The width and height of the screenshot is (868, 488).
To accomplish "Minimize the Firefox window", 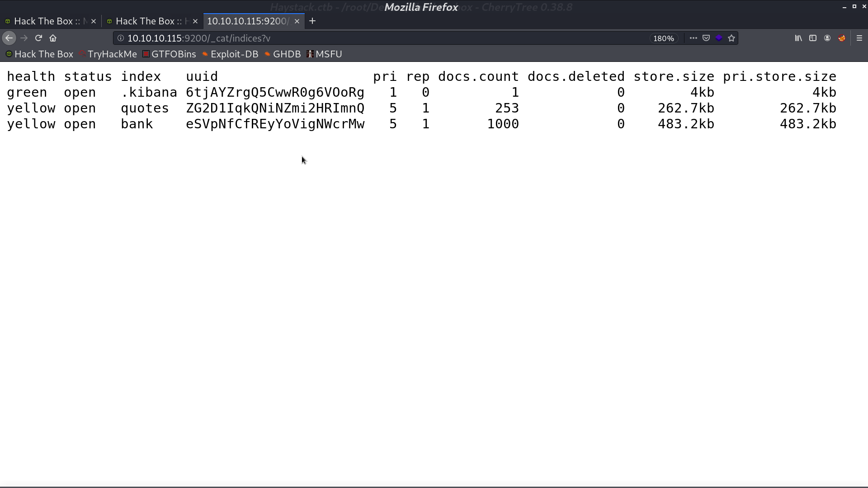I will tap(844, 7).
